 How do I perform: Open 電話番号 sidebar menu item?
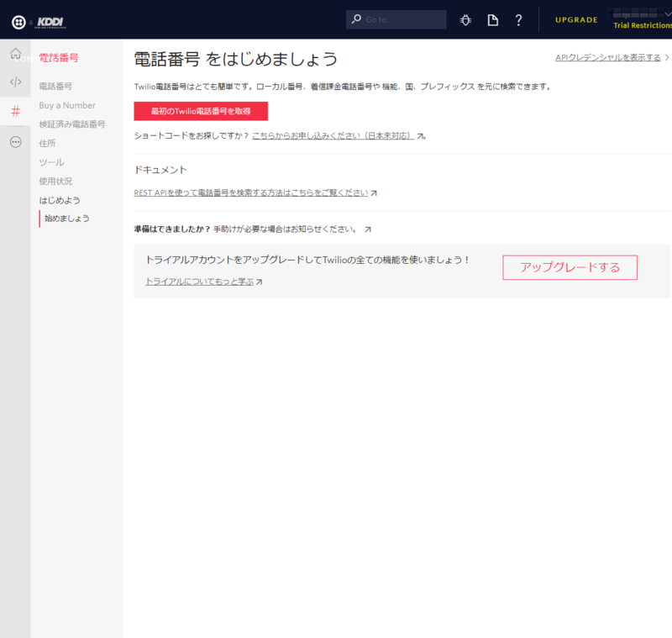(55, 87)
